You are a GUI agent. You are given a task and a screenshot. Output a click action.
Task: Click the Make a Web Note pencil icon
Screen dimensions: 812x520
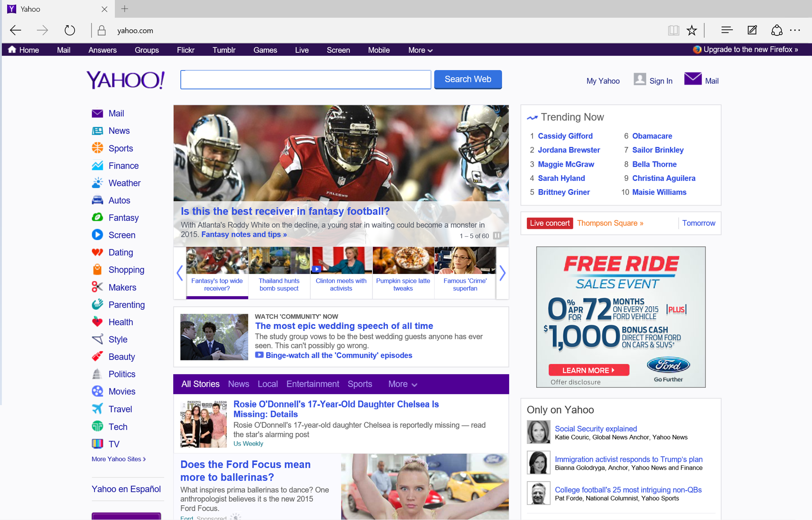[752, 30]
